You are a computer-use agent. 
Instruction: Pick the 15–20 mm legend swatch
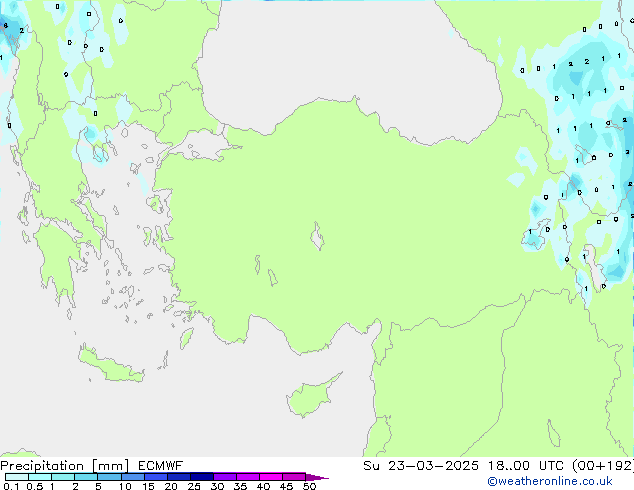point(155,477)
